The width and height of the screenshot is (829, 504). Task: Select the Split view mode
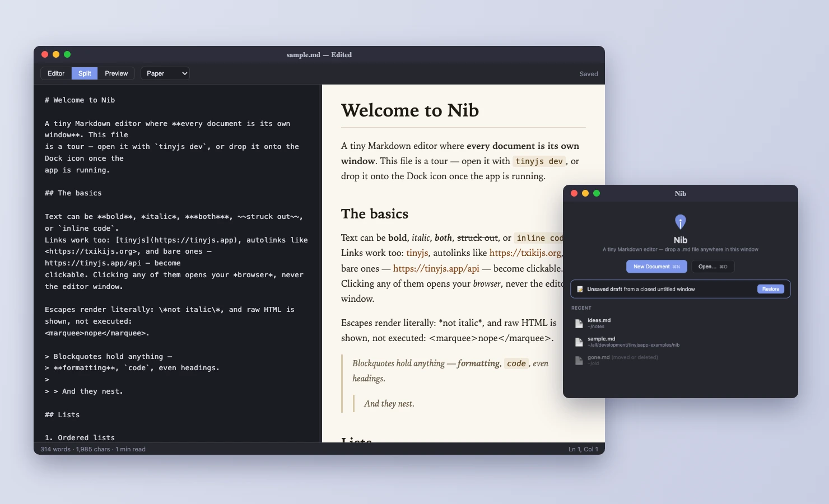(85, 73)
